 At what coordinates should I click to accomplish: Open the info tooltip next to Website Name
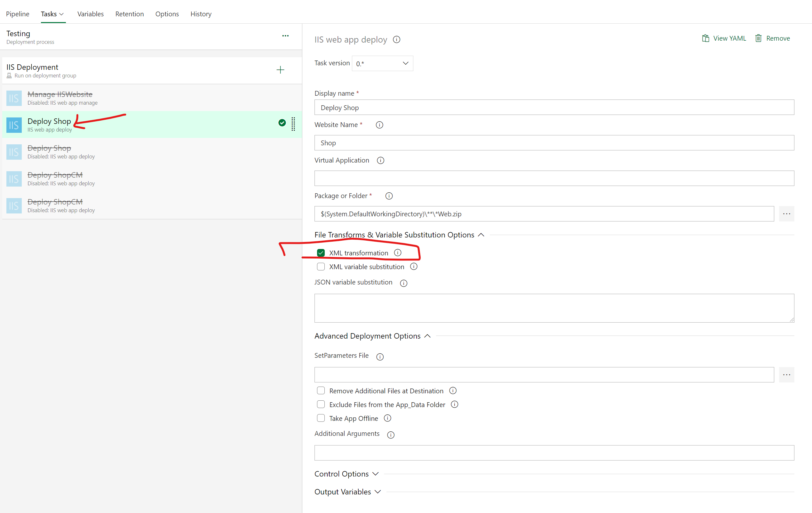click(x=379, y=125)
